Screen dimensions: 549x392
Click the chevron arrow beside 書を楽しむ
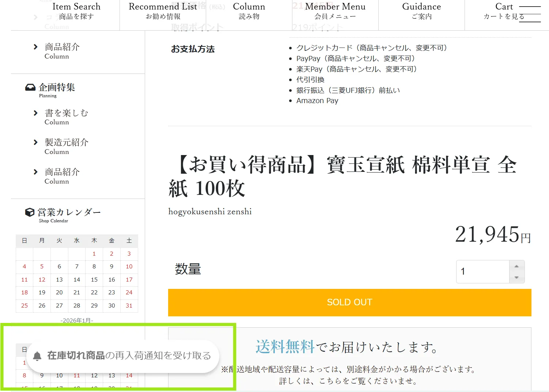[x=35, y=113]
